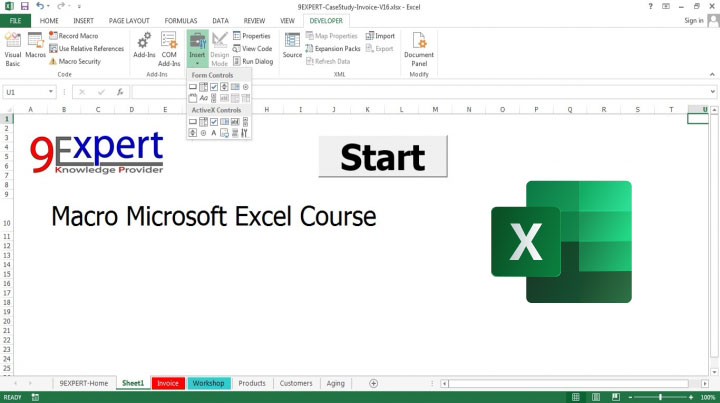Insert an ActiveX Option Button
The height and width of the screenshot is (403, 720).
[203, 133]
